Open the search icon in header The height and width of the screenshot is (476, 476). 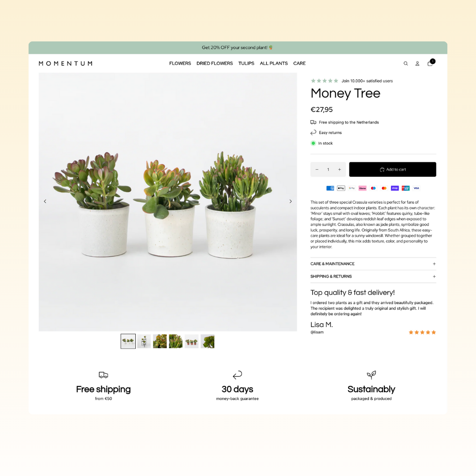(x=405, y=63)
